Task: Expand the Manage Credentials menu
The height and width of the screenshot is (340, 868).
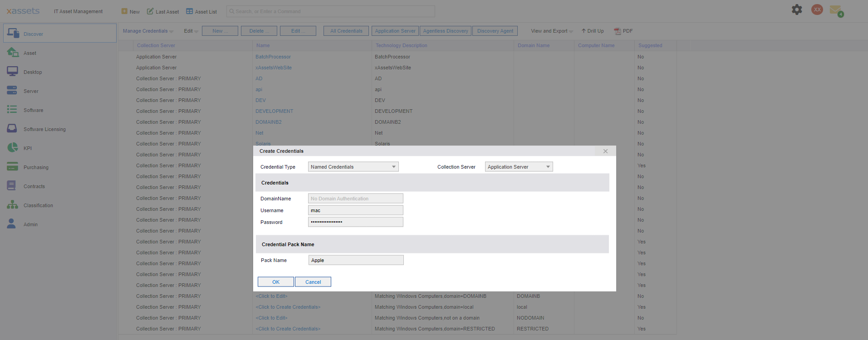Action: (148, 31)
